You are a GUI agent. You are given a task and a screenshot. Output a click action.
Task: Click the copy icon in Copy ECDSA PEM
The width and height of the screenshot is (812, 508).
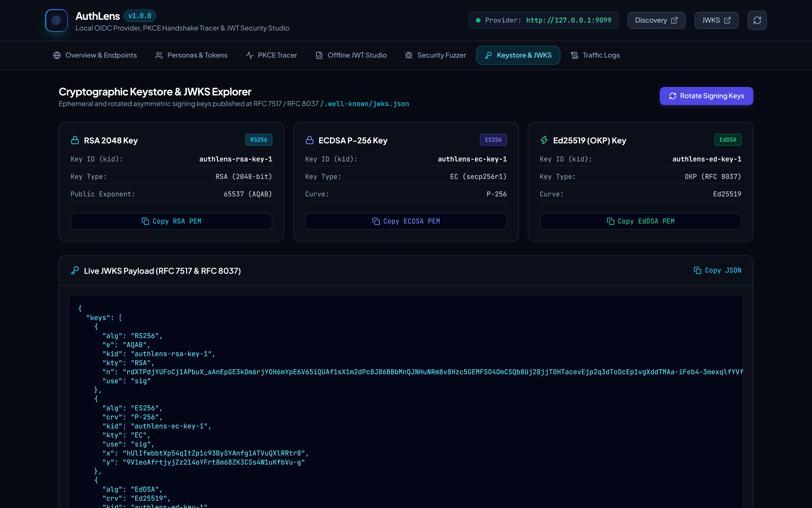376,221
